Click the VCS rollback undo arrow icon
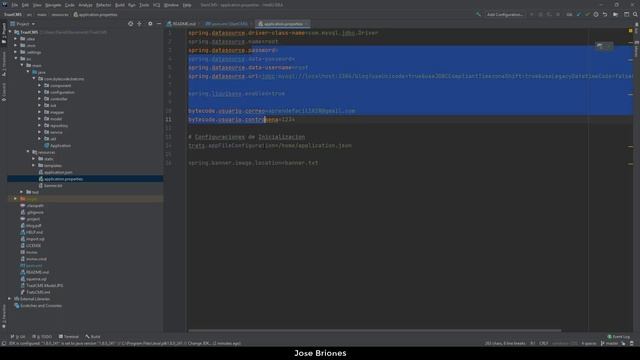The image size is (640, 360). 605,15
